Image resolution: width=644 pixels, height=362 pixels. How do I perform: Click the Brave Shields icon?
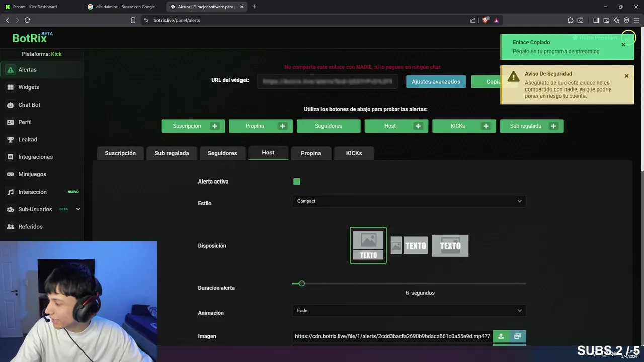[x=485, y=20]
